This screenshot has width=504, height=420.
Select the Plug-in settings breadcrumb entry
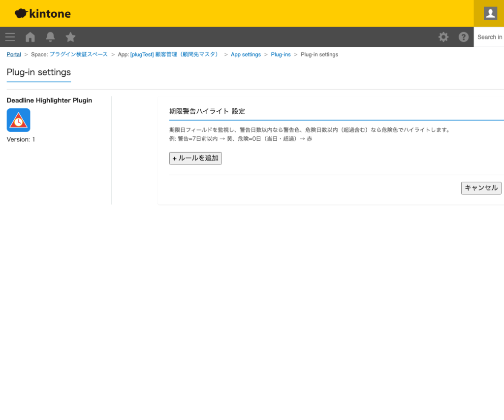[319, 54]
